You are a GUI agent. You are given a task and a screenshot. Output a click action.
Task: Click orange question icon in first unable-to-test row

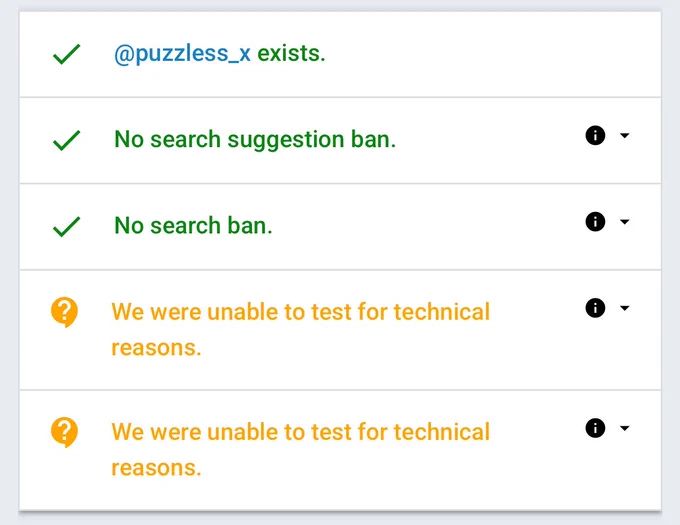pyautogui.click(x=64, y=312)
